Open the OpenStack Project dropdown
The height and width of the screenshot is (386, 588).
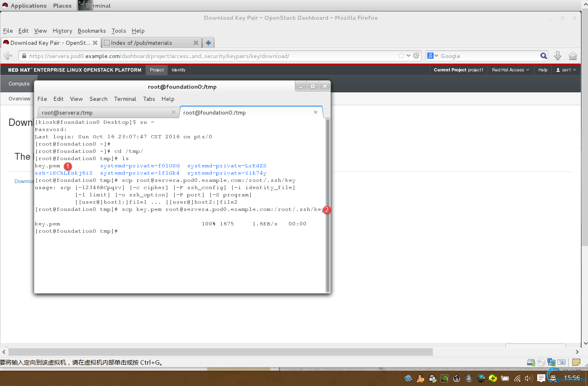coord(157,70)
